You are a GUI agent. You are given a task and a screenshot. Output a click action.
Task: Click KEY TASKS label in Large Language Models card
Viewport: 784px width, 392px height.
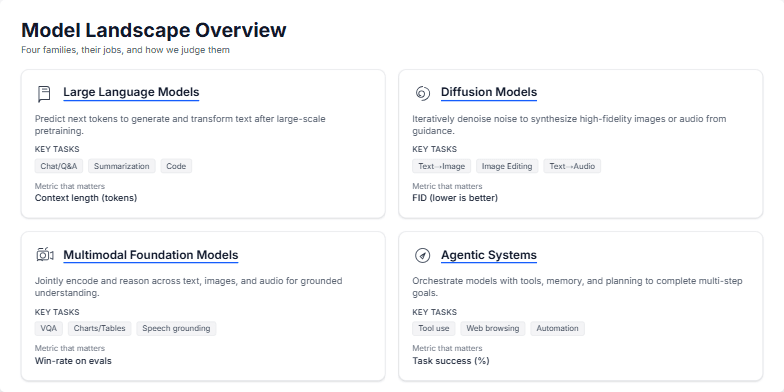[x=57, y=149]
